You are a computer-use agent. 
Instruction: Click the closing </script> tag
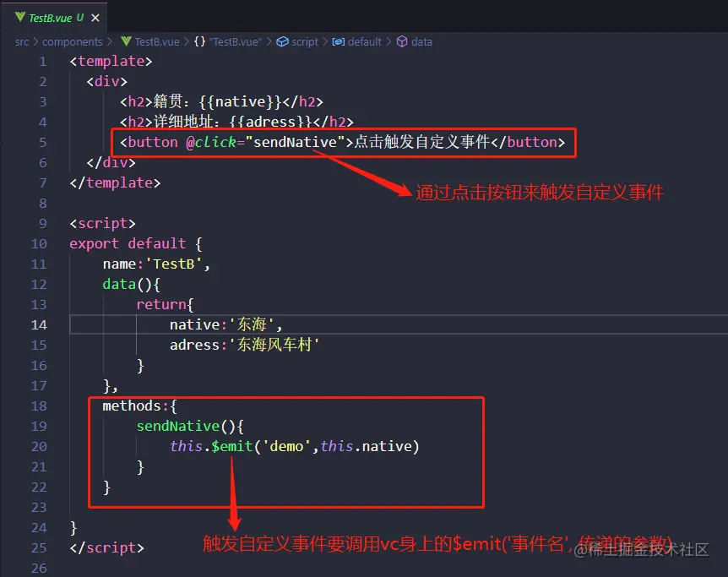[x=106, y=548]
